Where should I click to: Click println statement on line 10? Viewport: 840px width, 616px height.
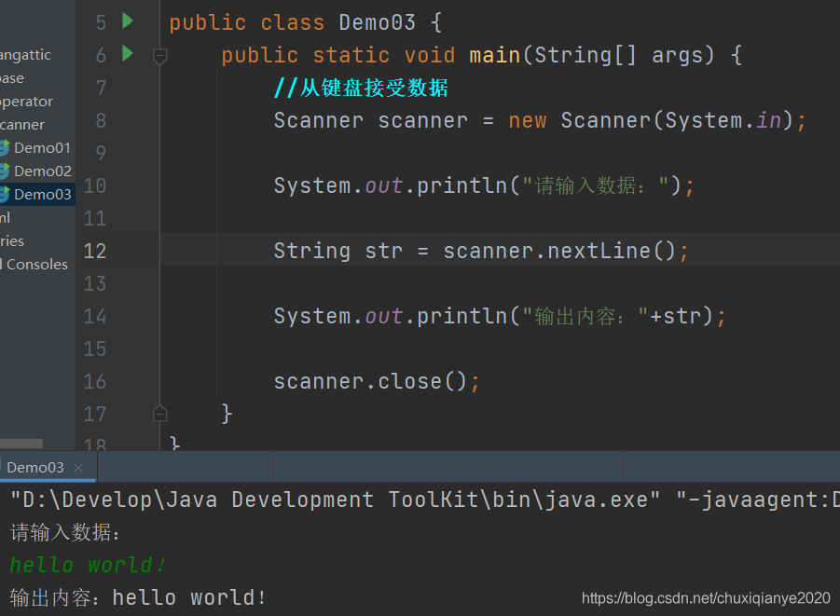click(x=484, y=185)
